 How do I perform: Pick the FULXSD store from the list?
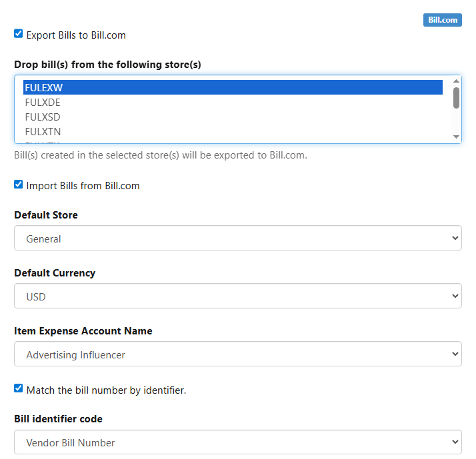point(233,117)
